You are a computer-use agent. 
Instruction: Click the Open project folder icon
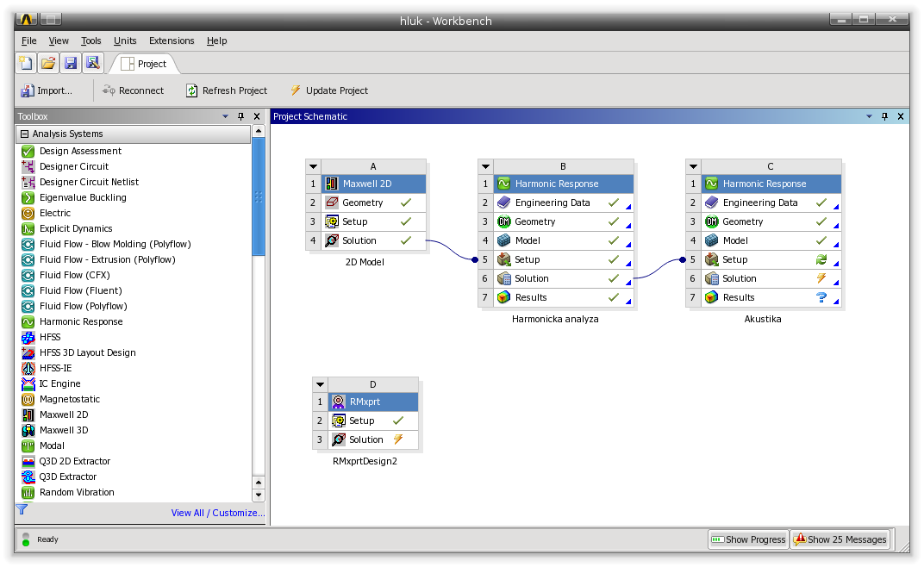[48, 63]
